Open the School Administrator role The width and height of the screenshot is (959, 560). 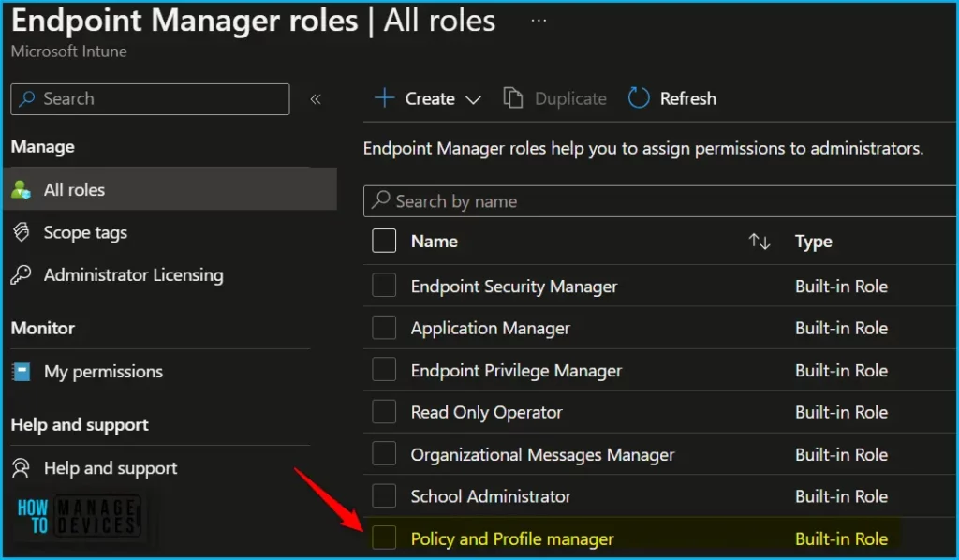pos(491,496)
